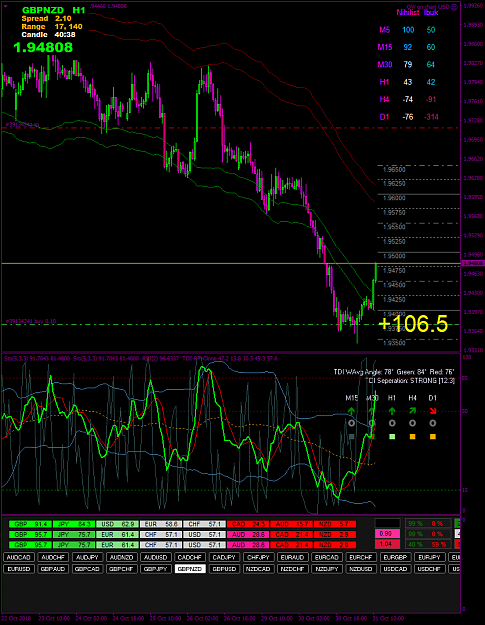Open the NZDCAD pair button

[x=259, y=569]
